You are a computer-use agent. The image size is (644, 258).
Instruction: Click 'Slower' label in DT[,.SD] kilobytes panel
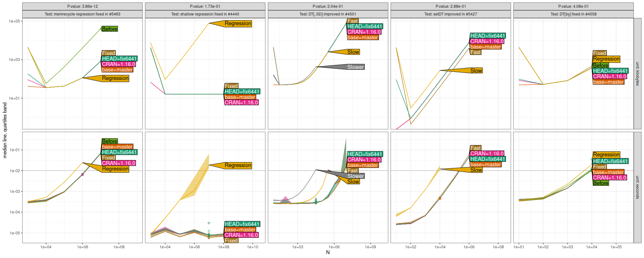[x=355, y=67]
